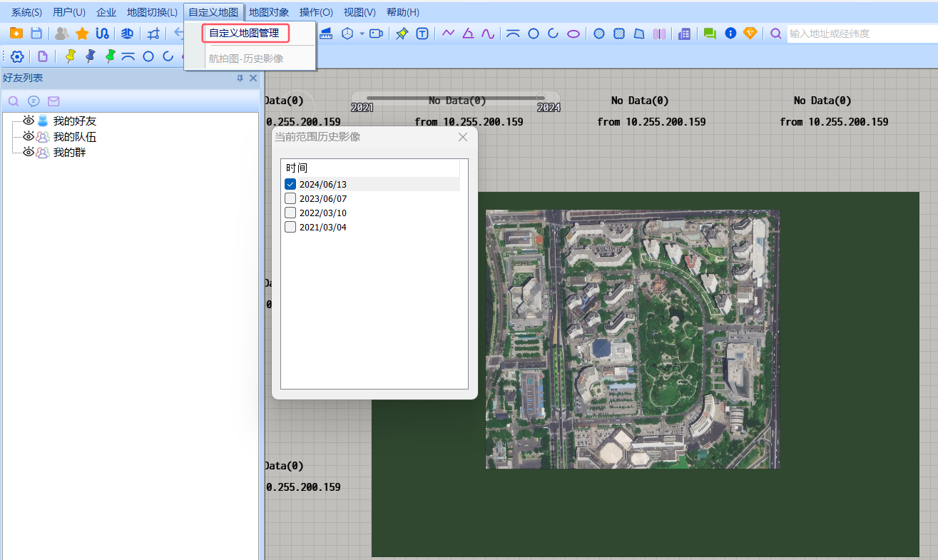Click the 2024 end of timeline slider
Screen dimensions: 938x560
[549, 108]
